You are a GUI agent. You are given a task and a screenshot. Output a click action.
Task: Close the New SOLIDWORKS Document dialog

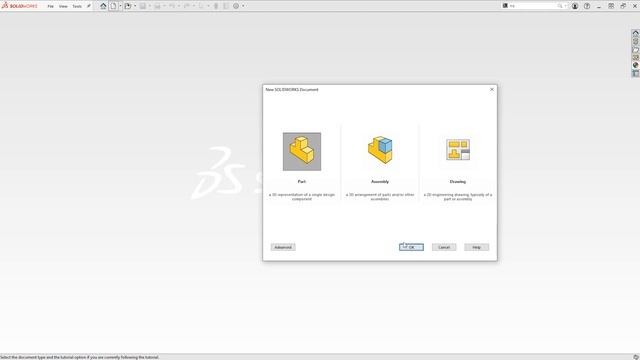[x=492, y=89]
